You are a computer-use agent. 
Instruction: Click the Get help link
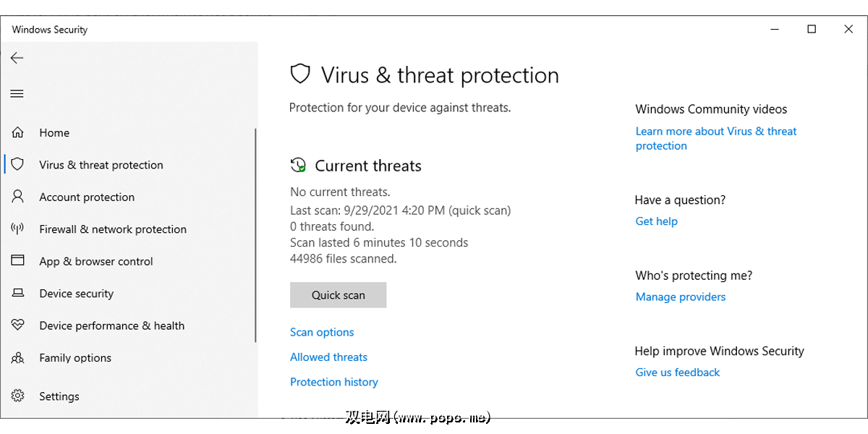[x=656, y=221]
